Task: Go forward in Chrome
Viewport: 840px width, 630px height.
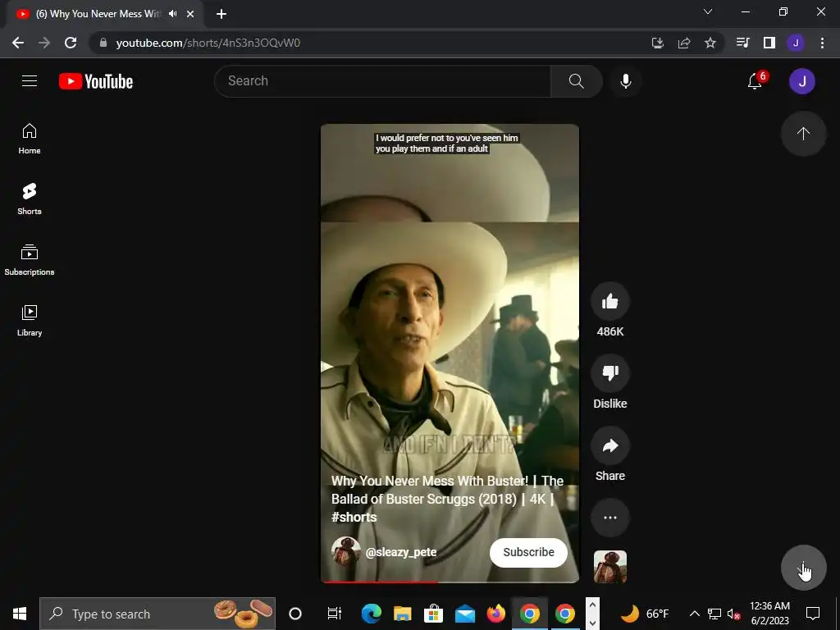Action: [x=44, y=43]
